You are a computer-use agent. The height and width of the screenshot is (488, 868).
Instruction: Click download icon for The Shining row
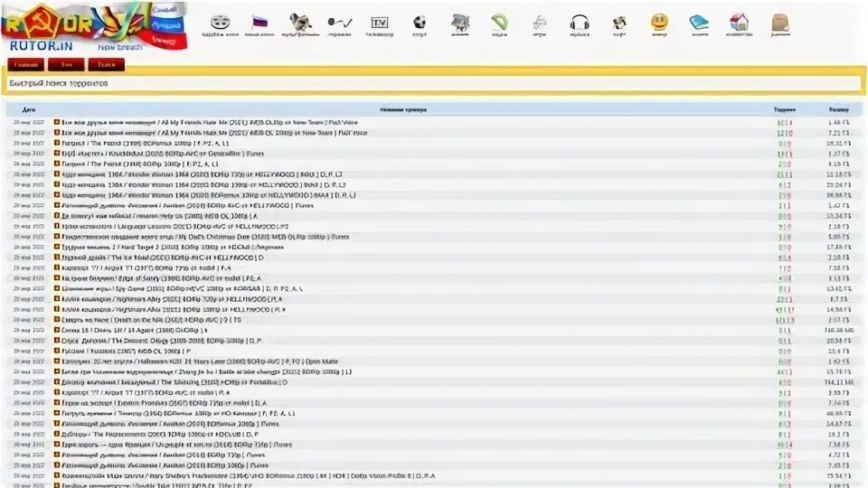click(56, 382)
